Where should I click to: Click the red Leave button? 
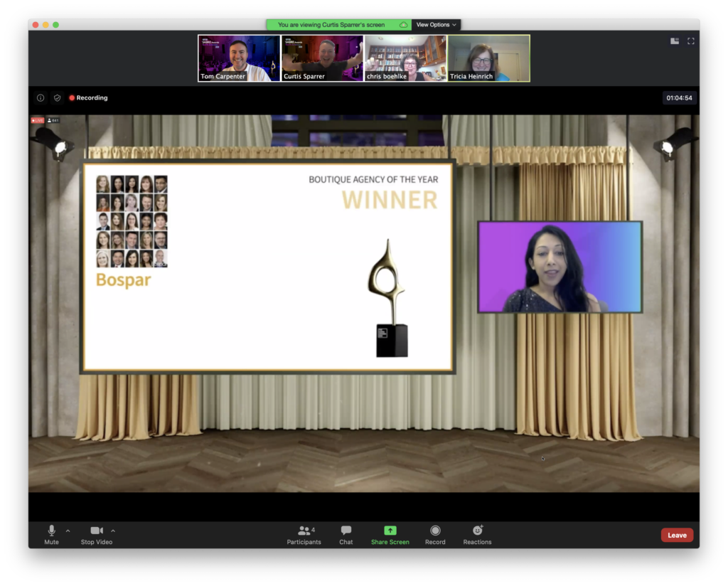point(677,535)
